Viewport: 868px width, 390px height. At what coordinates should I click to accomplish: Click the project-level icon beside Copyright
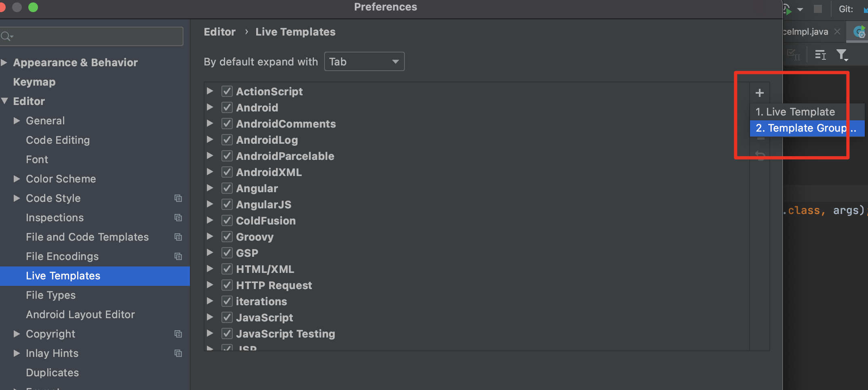tap(178, 334)
